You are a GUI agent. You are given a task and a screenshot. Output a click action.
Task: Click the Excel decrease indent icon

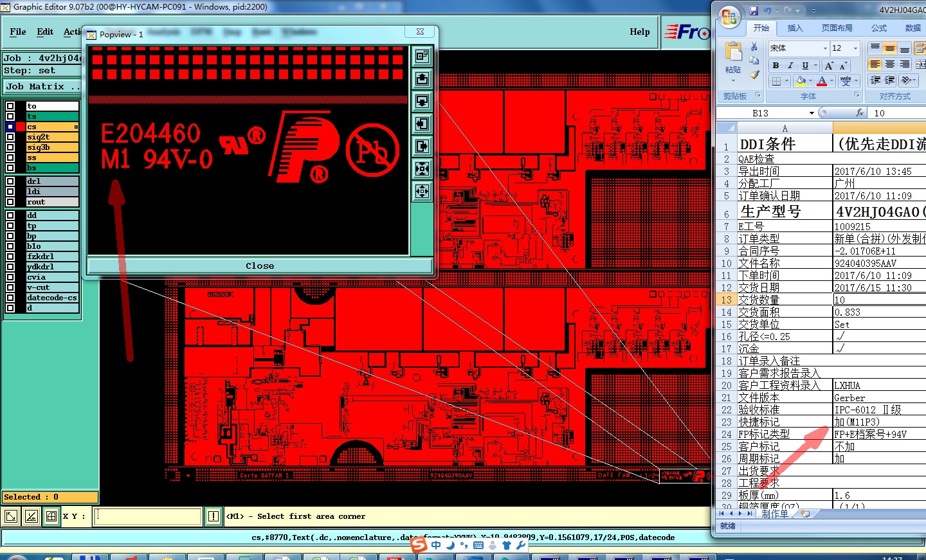(x=875, y=80)
